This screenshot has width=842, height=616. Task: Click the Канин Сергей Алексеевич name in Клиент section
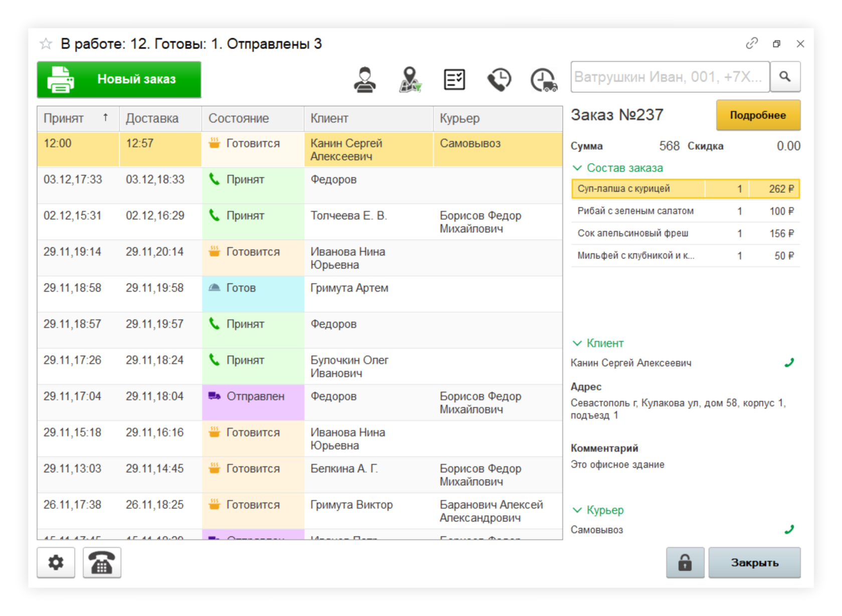[x=631, y=363]
